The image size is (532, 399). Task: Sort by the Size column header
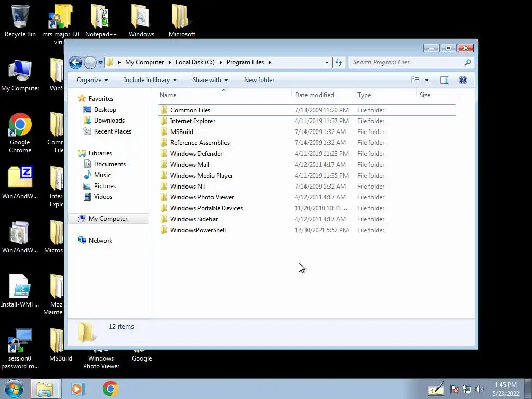click(x=436, y=95)
